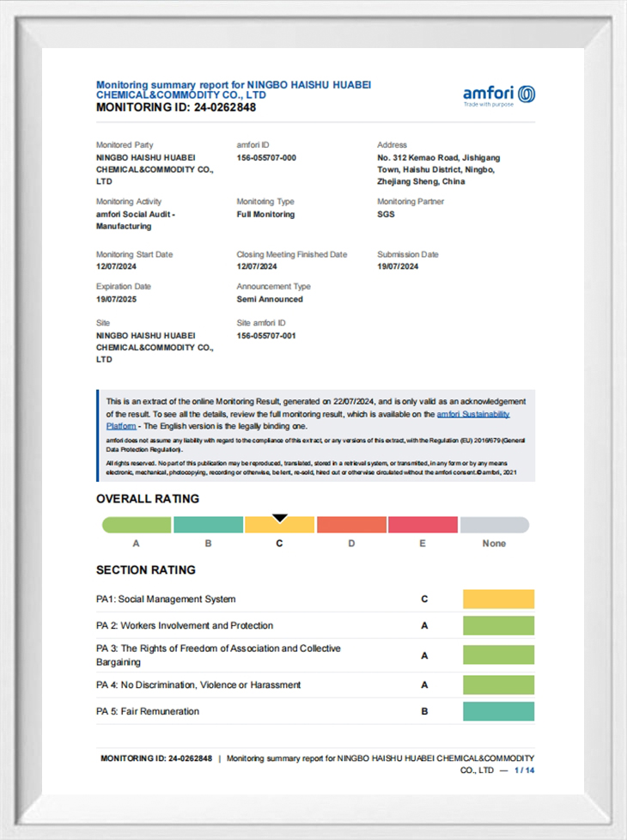Viewport: 627px width, 840px height.
Task: Click PA 4: No Discrimination, Violence or Harassment
Action: (x=198, y=685)
